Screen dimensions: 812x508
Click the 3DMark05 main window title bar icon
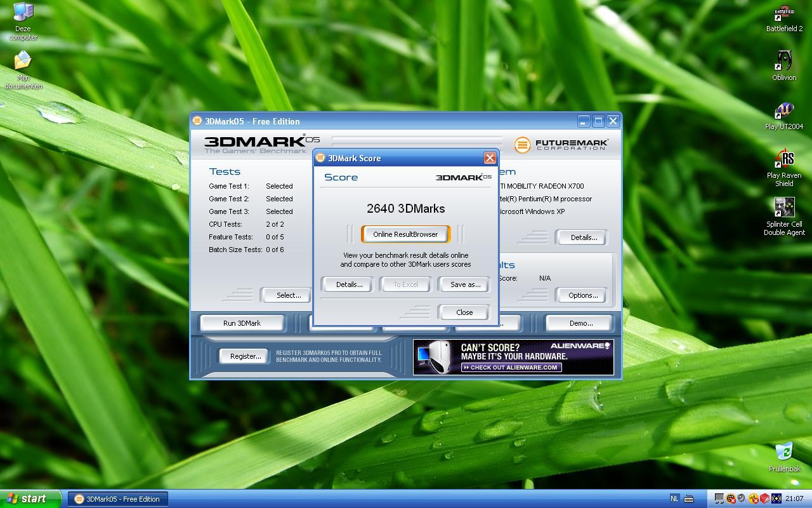pyautogui.click(x=197, y=121)
